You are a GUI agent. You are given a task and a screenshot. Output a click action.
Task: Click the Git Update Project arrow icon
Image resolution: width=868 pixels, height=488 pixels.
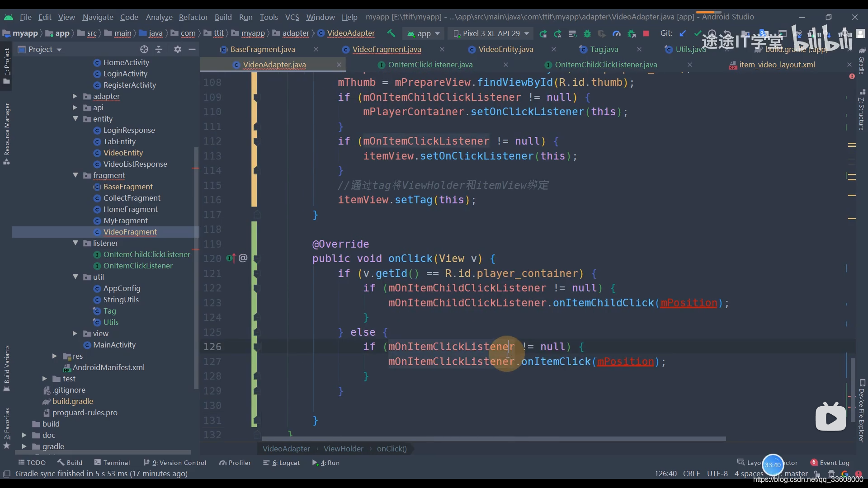pyautogui.click(x=683, y=33)
